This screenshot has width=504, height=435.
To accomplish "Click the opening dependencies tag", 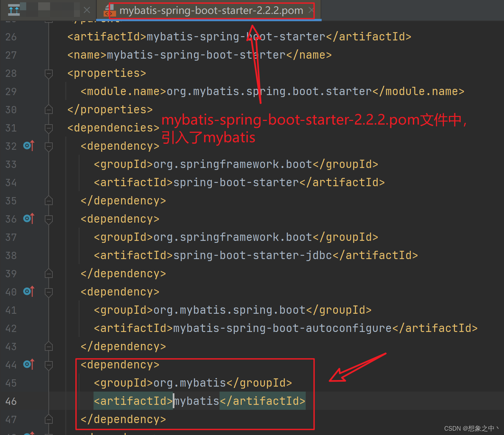I will tap(113, 128).
